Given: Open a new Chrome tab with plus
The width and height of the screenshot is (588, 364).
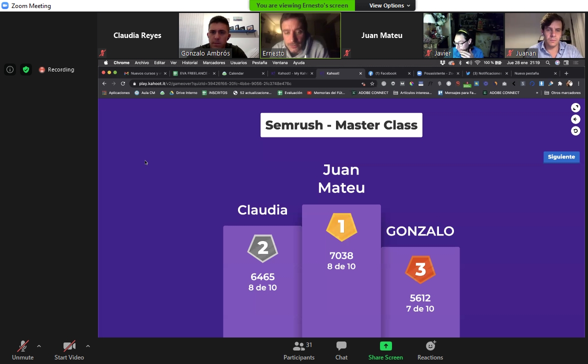Looking at the screenshot, I should pos(566,73).
